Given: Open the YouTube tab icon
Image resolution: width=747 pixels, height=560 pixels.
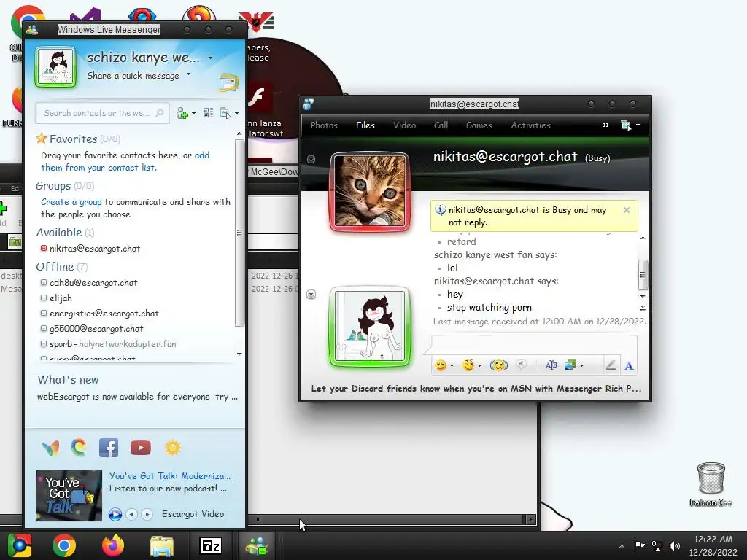Looking at the screenshot, I should [141, 448].
